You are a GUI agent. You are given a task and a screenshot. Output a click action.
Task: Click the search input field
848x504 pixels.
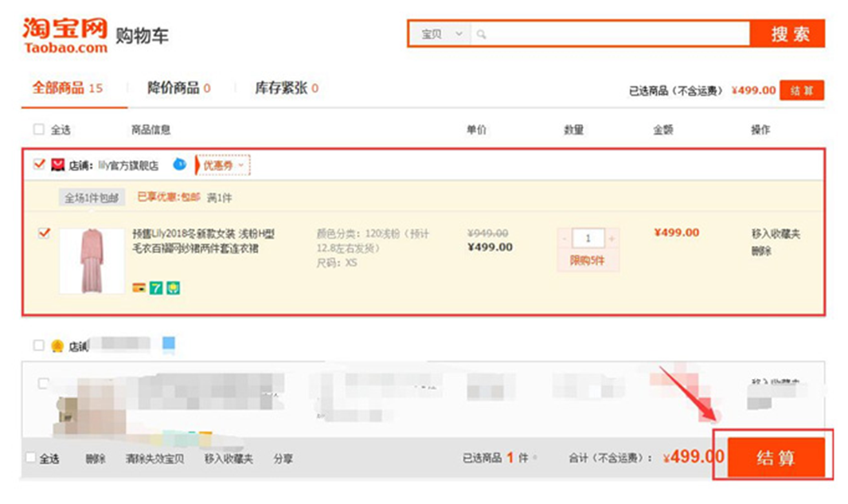click(x=613, y=34)
